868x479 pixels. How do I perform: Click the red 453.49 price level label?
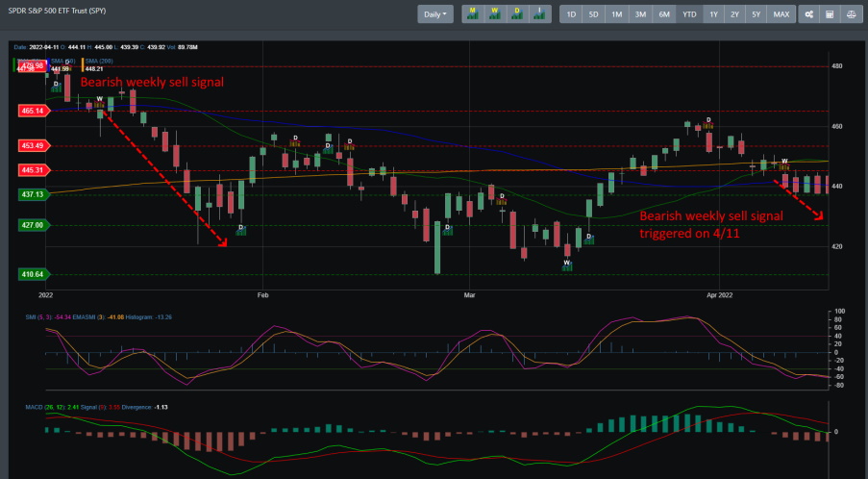34,145
